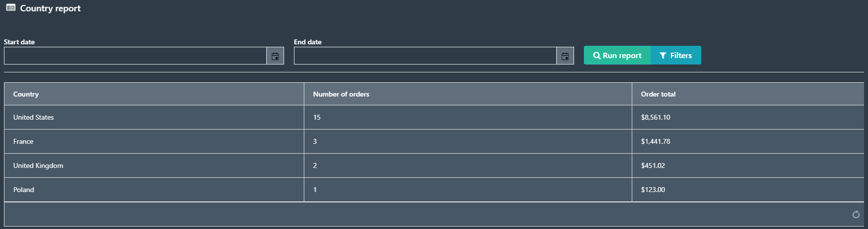This screenshot has height=229, width=868.
Task: Select the France row
Action: click(x=434, y=141)
